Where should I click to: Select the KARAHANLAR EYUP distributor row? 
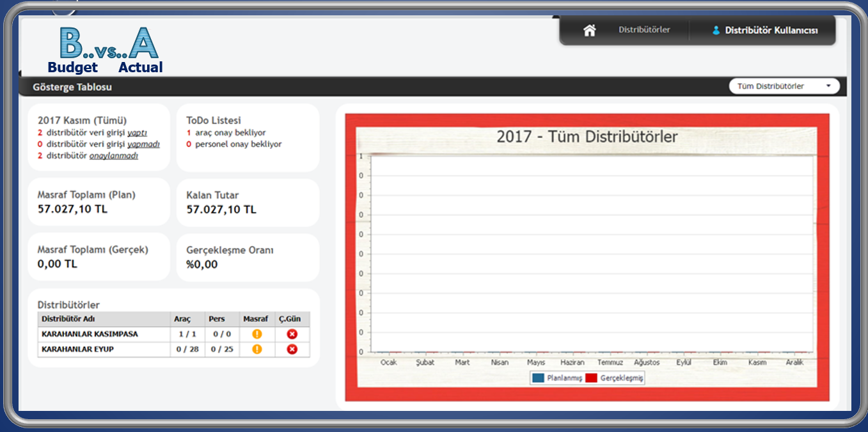[x=77, y=350]
